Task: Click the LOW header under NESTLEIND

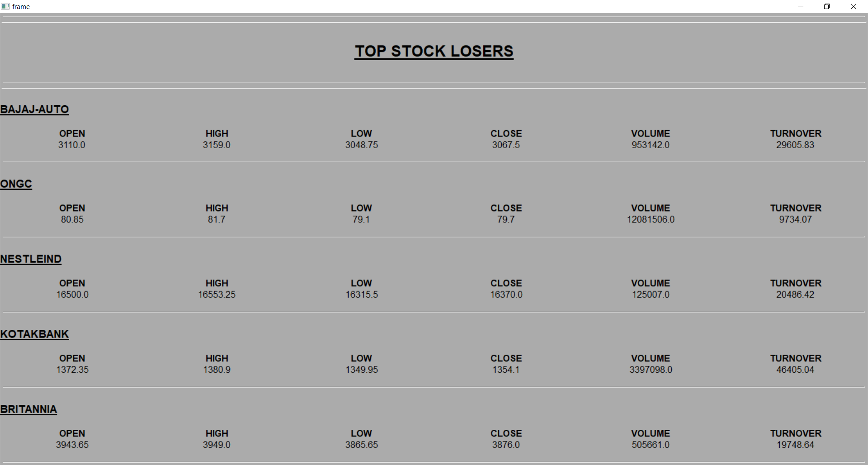Action: click(361, 283)
